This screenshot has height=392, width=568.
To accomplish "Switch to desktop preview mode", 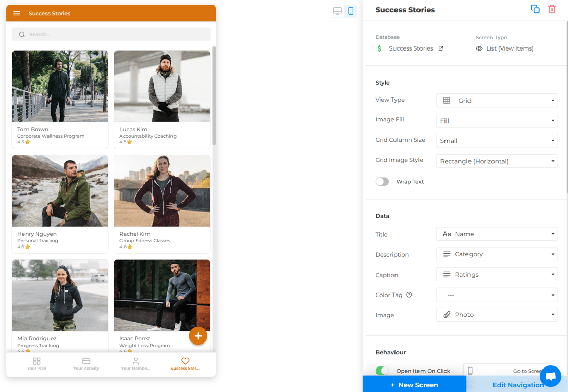I will 337,11.
